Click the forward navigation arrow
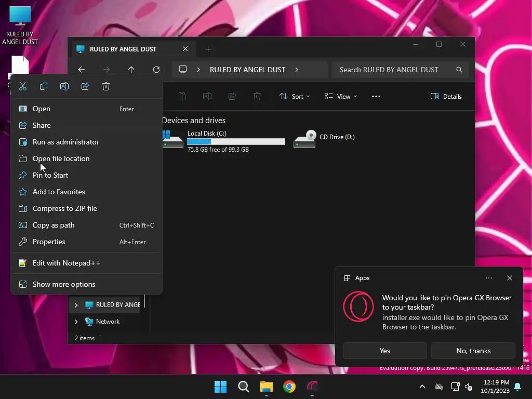This screenshot has width=532, height=399. (107, 70)
